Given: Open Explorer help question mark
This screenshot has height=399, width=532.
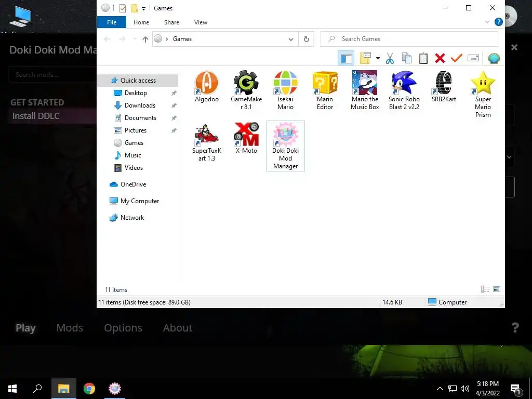Looking at the screenshot, I should [x=498, y=22].
